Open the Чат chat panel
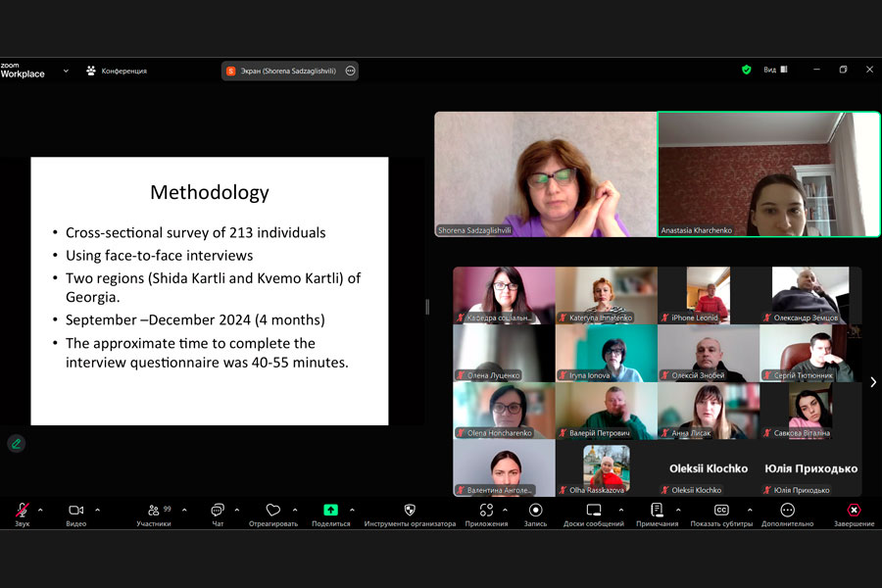The height and width of the screenshot is (588, 882). [x=218, y=511]
